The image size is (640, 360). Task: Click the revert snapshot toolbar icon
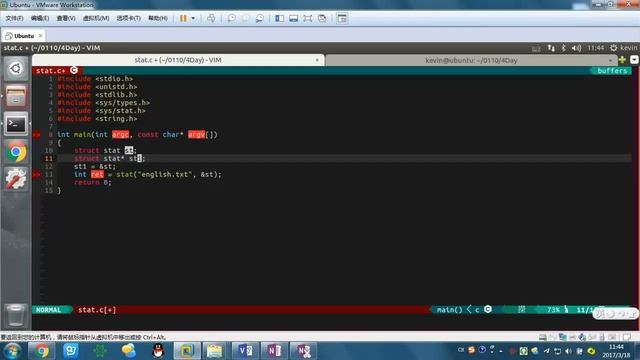(x=245, y=18)
